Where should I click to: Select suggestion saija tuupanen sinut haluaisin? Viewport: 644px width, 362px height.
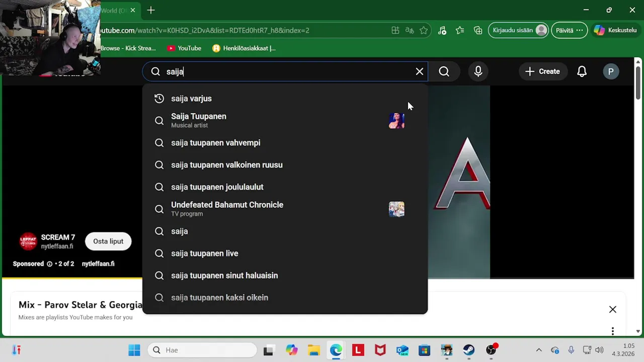[x=285, y=276]
